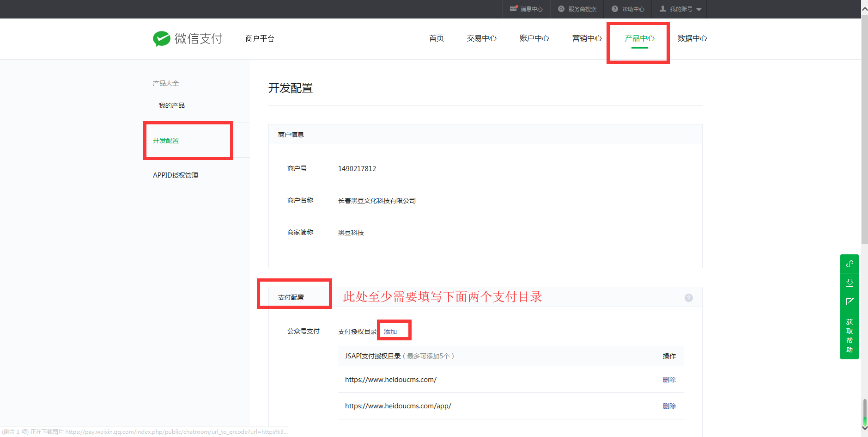Viewport: 868px width, 437px height.
Task: Click the green link icon in side widget
Action: point(850,264)
